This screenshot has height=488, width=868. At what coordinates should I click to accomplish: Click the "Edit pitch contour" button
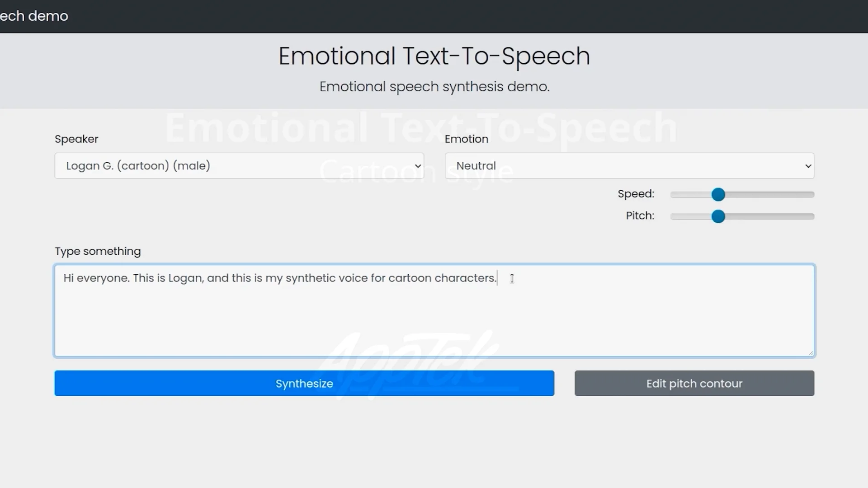(x=694, y=383)
